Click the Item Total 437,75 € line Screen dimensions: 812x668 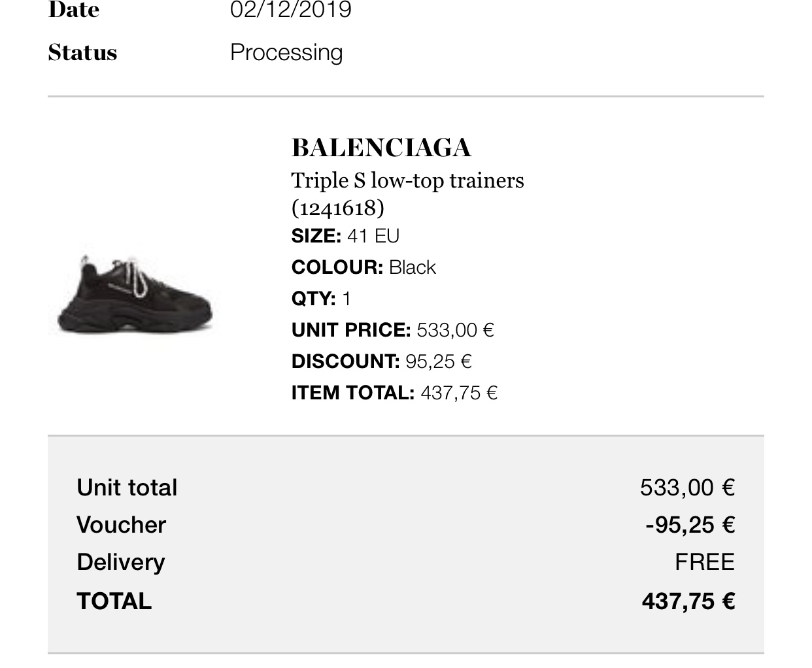394,392
